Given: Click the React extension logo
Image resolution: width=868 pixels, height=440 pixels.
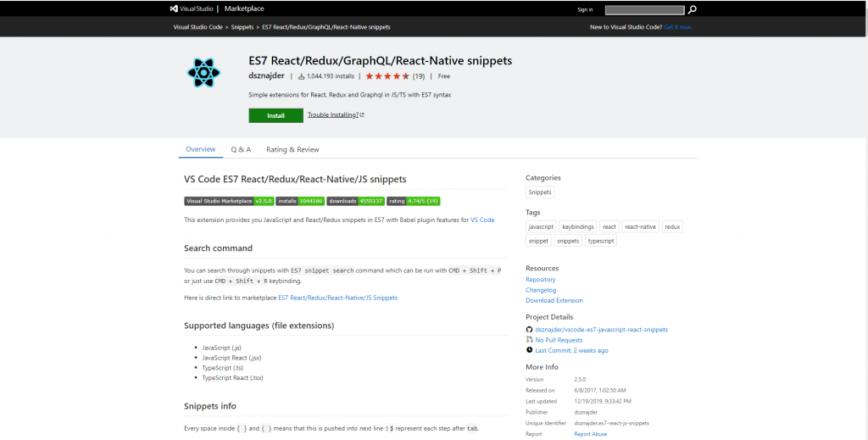Looking at the screenshot, I should (203, 73).
